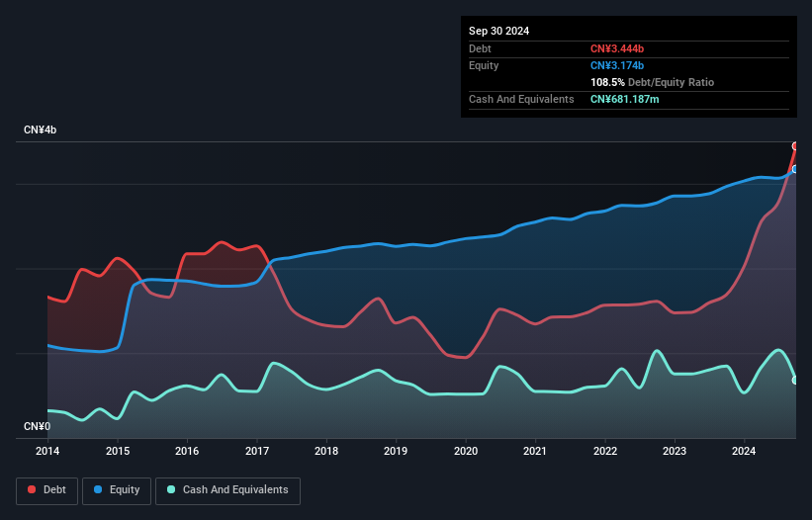This screenshot has height=520, width=812.
Task: Select the 2022 x-axis label
Action: tap(605, 451)
